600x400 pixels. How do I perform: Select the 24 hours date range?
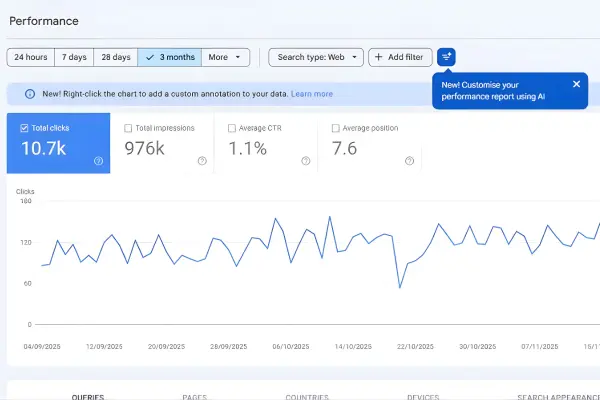click(x=30, y=57)
